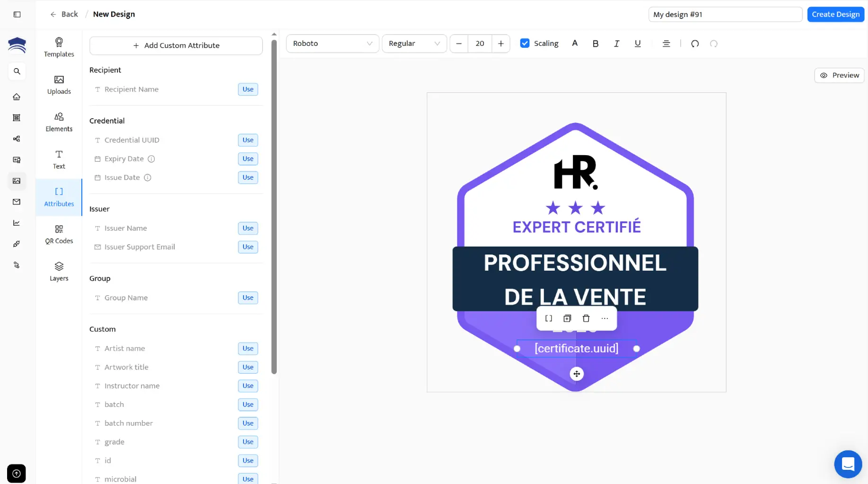
Task: Duplicate the selected text element
Action: point(567,318)
